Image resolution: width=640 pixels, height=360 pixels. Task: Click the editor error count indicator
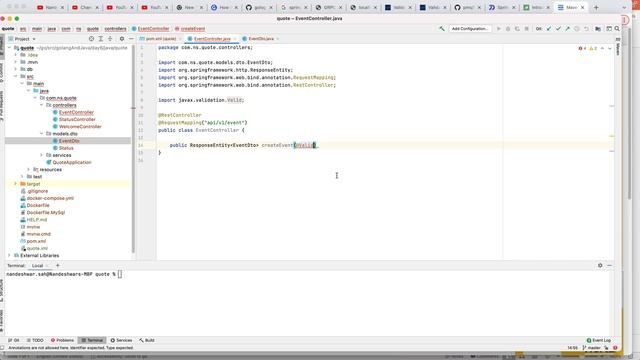point(582,49)
